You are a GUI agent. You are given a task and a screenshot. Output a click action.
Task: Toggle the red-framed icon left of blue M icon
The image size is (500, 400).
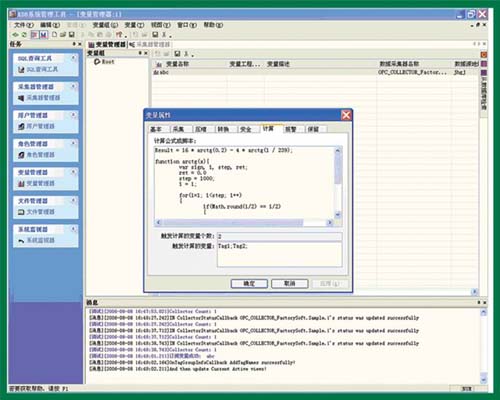[x=34, y=34]
